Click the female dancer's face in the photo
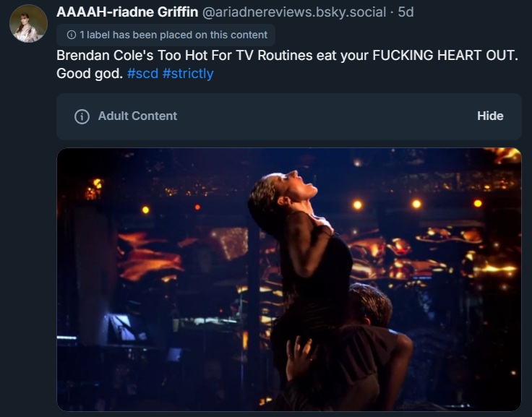This screenshot has height=417, width=532. pos(304,185)
